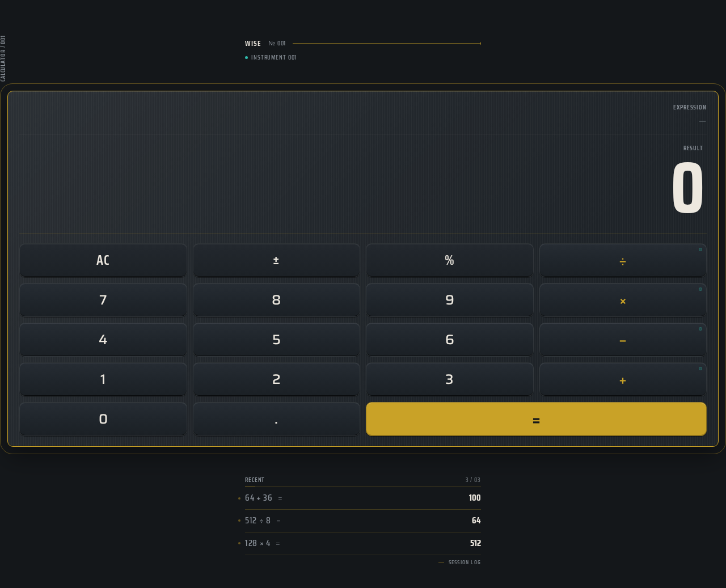The height and width of the screenshot is (588, 726).
Task: Tap digit 2 on keypad
Action: coord(276,379)
